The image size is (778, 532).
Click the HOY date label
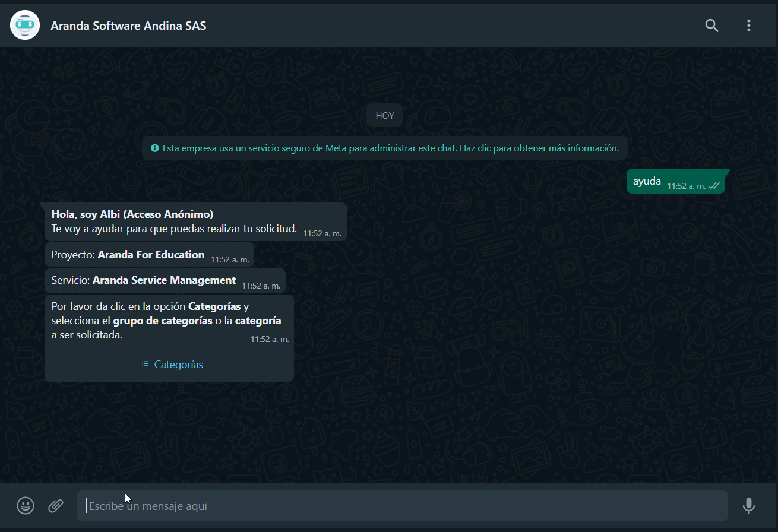click(x=385, y=115)
